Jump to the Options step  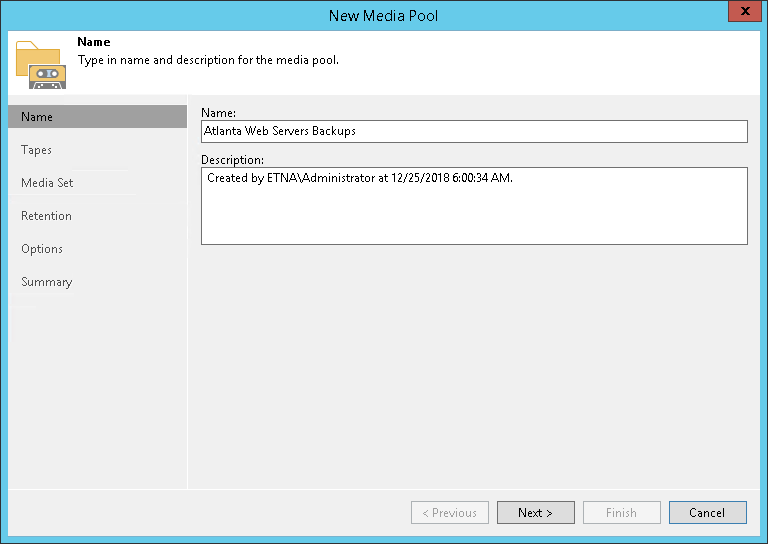[x=42, y=249]
